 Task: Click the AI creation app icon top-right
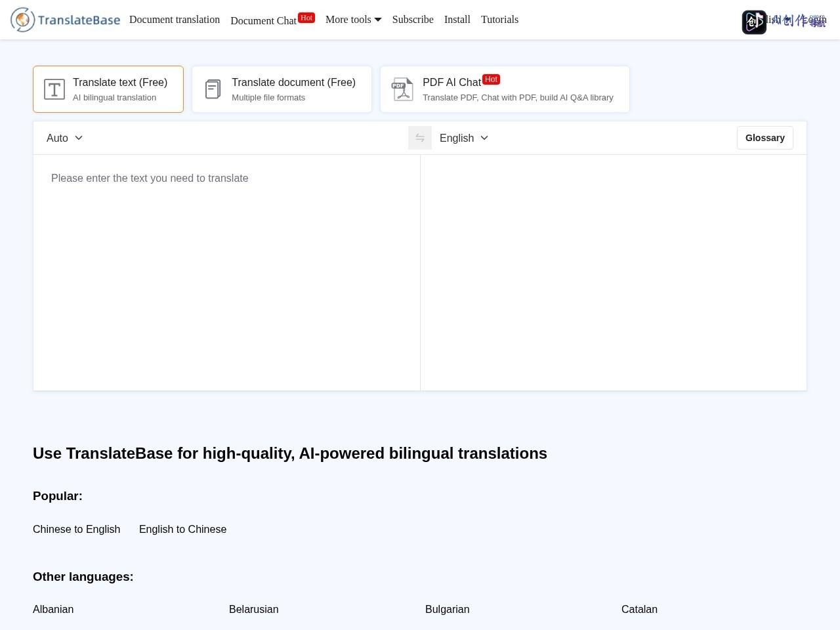[754, 22]
